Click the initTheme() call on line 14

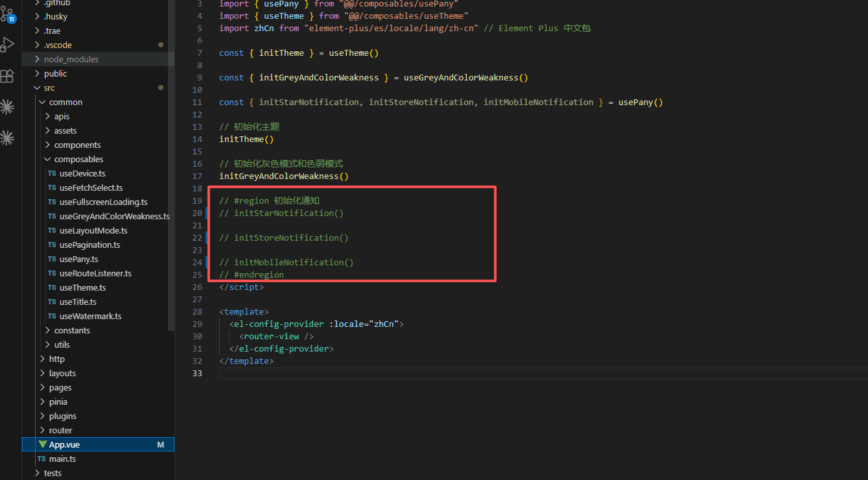point(246,139)
